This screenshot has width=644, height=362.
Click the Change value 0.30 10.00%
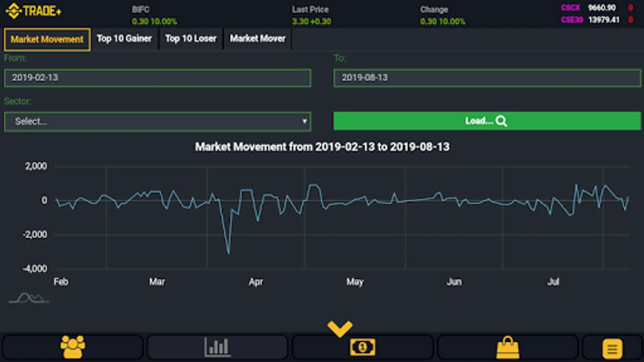(443, 21)
